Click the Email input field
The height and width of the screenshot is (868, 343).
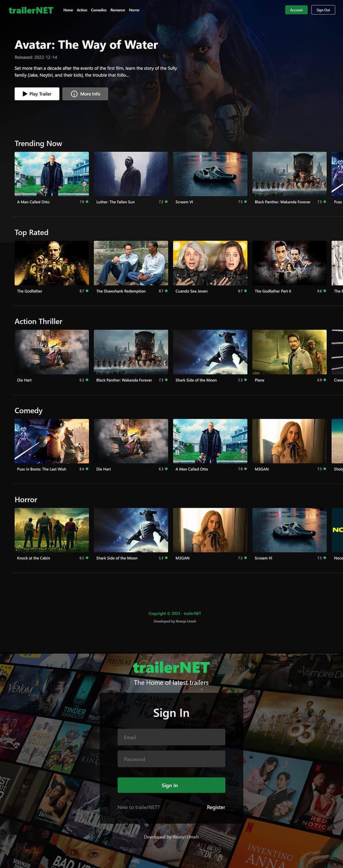(171, 737)
